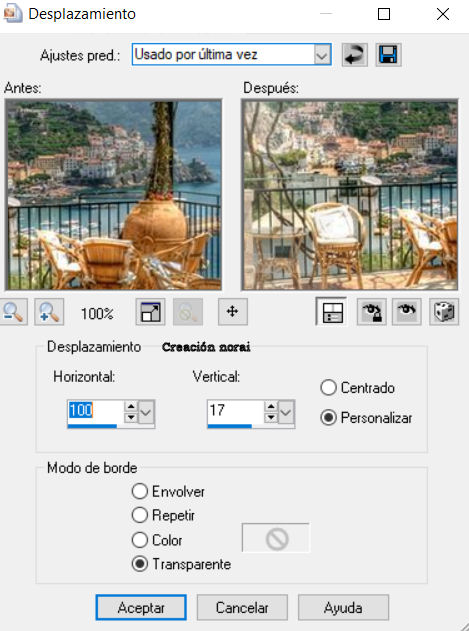The height and width of the screenshot is (631, 469).
Task: Click the disabled color swatch box
Action: [276, 538]
